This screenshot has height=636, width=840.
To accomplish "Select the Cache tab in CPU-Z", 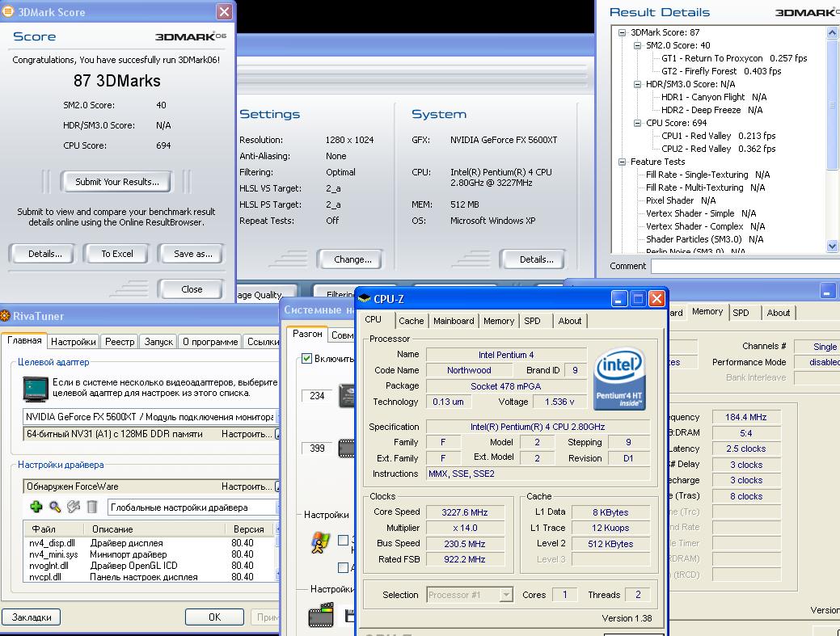I will coord(411,321).
